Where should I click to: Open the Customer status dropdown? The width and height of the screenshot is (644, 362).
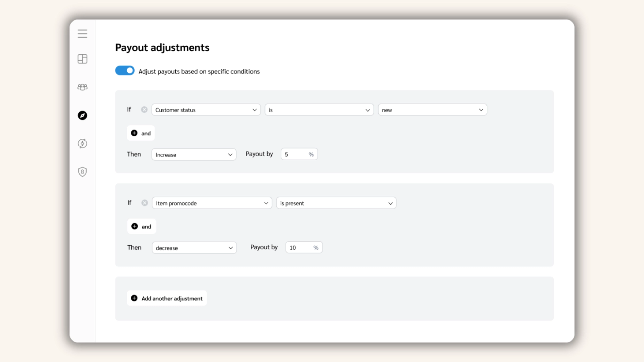[206, 110]
